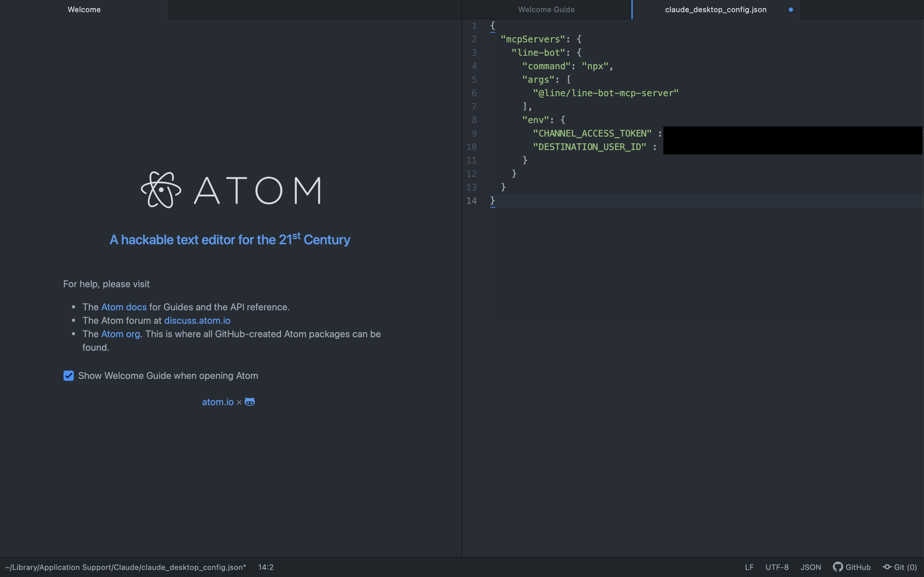Image resolution: width=924 pixels, height=577 pixels.
Task: Click the modified dot on claude_desktop_config.json tab
Action: (x=791, y=10)
